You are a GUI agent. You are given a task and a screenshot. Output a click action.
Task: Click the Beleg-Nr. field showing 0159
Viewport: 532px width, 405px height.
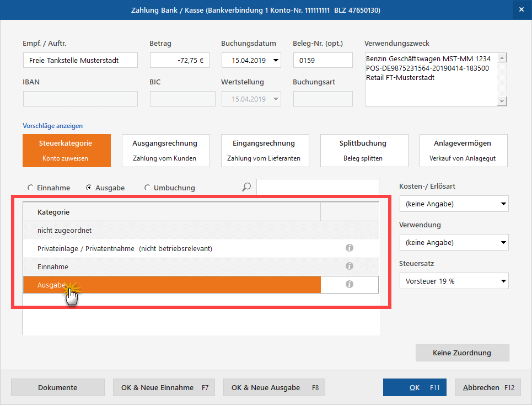[x=323, y=61]
